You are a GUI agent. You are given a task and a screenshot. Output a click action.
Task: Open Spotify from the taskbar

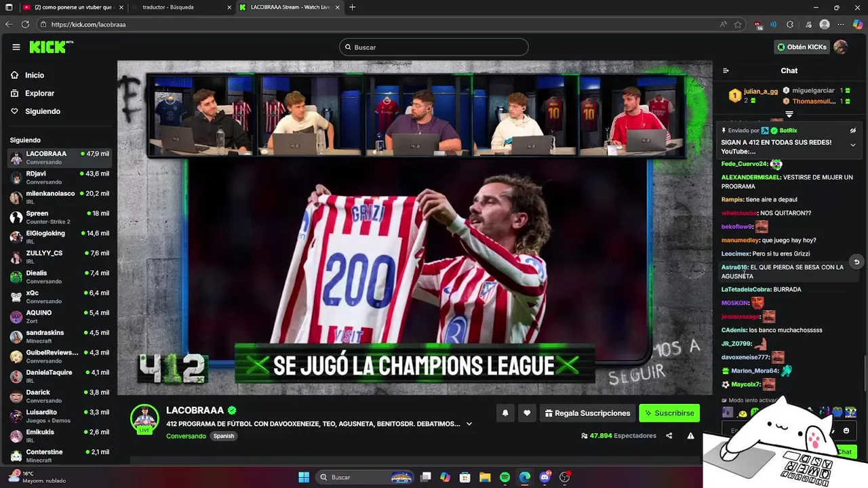[505, 477]
